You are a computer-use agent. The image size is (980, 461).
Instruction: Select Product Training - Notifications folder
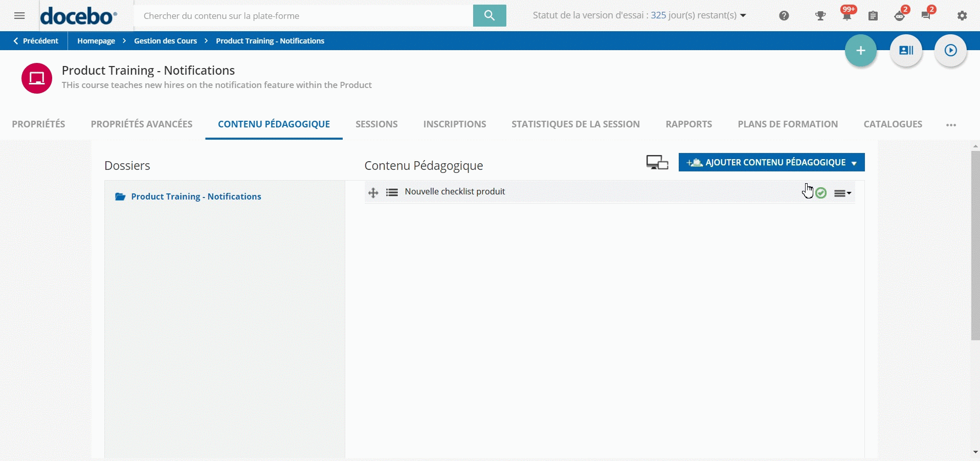[x=196, y=196]
